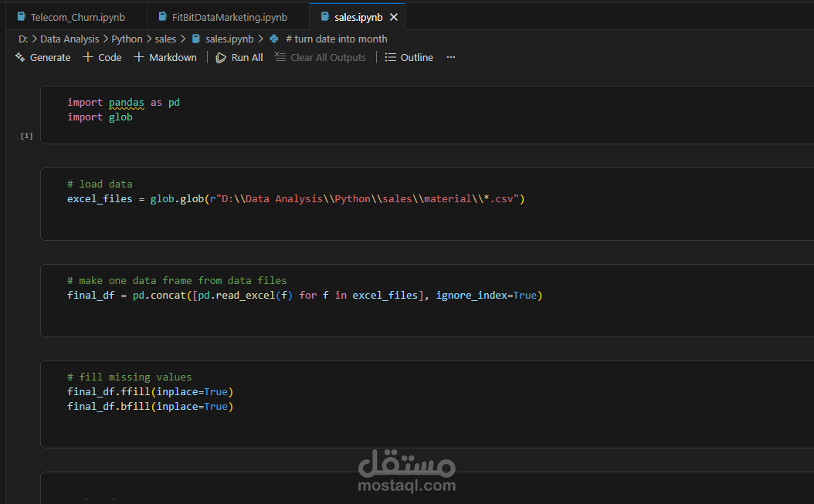The width and height of the screenshot is (814, 504).
Task: Click the file path string in glob call
Action: tap(365, 199)
